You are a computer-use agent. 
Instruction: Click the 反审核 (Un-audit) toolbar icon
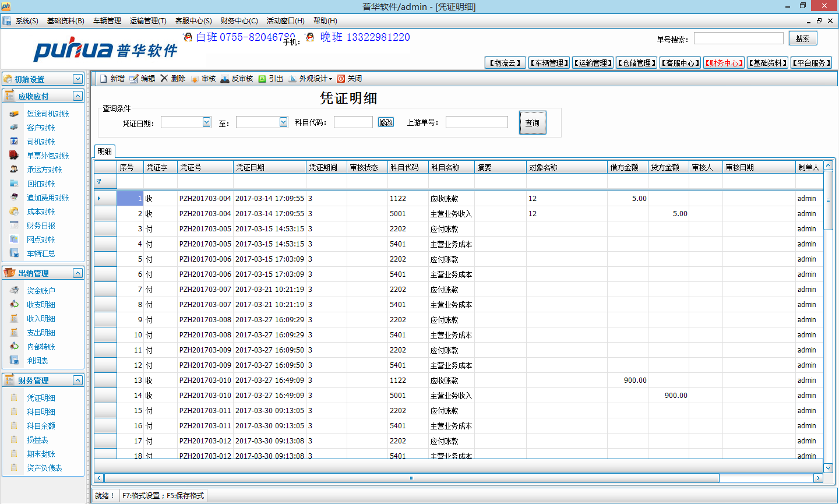pos(225,79)
